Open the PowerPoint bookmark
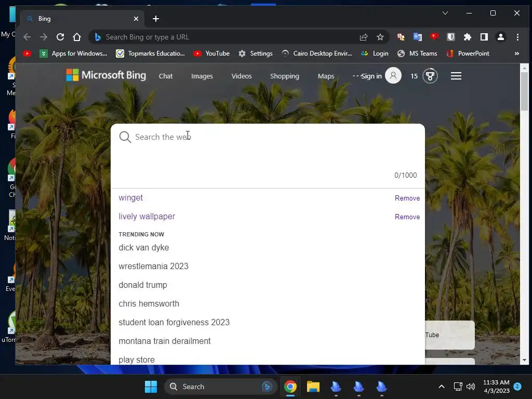Viewport: 532px width, 399px height. [468, 54]
